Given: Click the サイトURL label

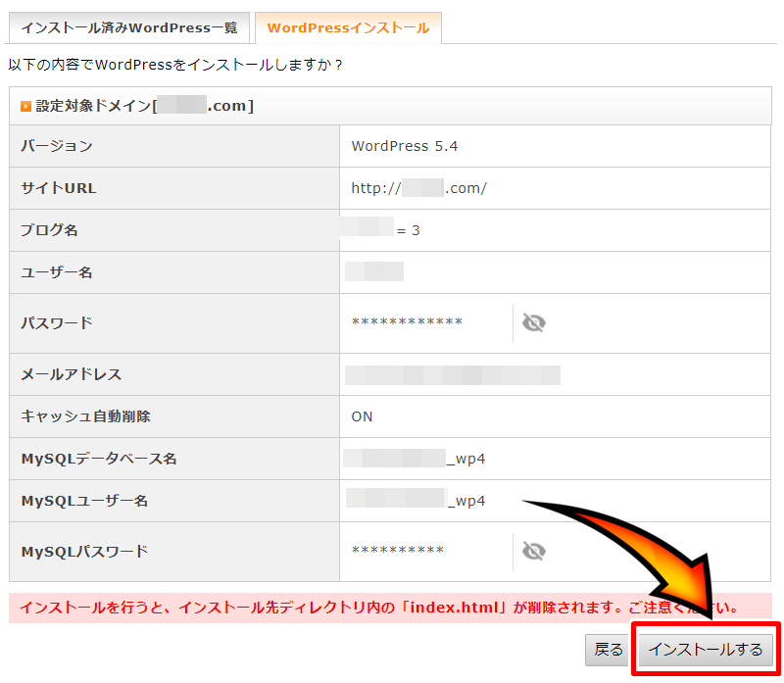Looking at the screenshot, I should click(59, 188).
